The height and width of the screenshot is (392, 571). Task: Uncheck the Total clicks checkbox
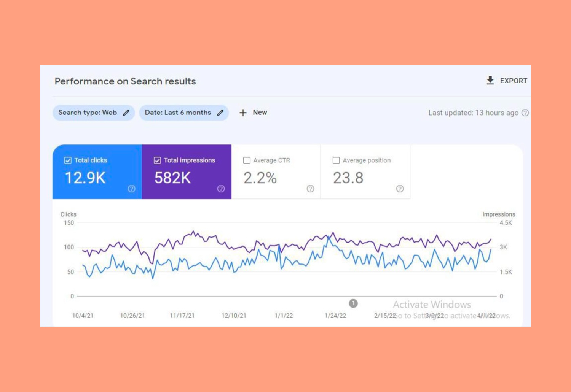click(68, 160)
